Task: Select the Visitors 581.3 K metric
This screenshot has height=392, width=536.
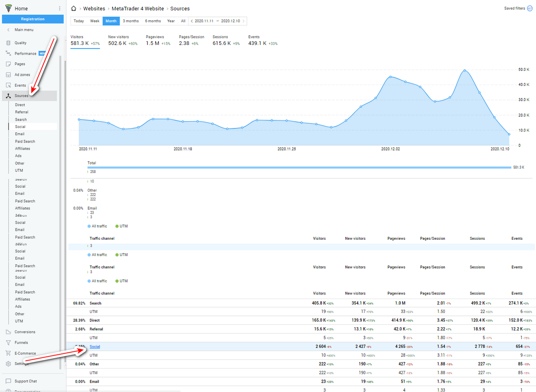Action: click(85, 40)
